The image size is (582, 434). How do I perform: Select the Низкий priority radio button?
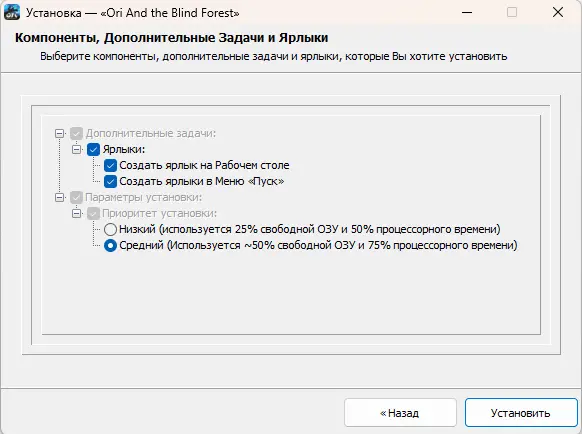tap(110, 229)
